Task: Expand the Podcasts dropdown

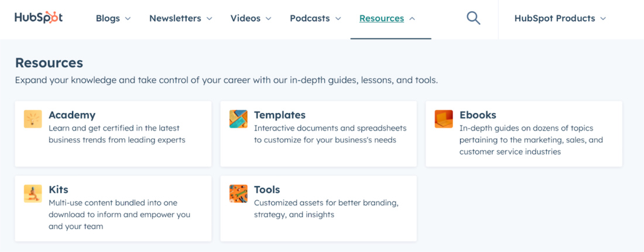Action: [316, 19]
